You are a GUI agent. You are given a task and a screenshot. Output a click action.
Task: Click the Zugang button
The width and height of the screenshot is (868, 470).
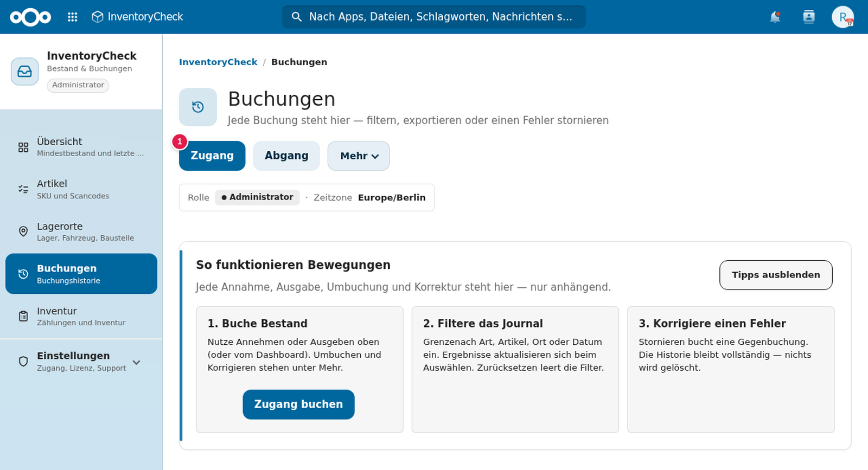(212, 156)
